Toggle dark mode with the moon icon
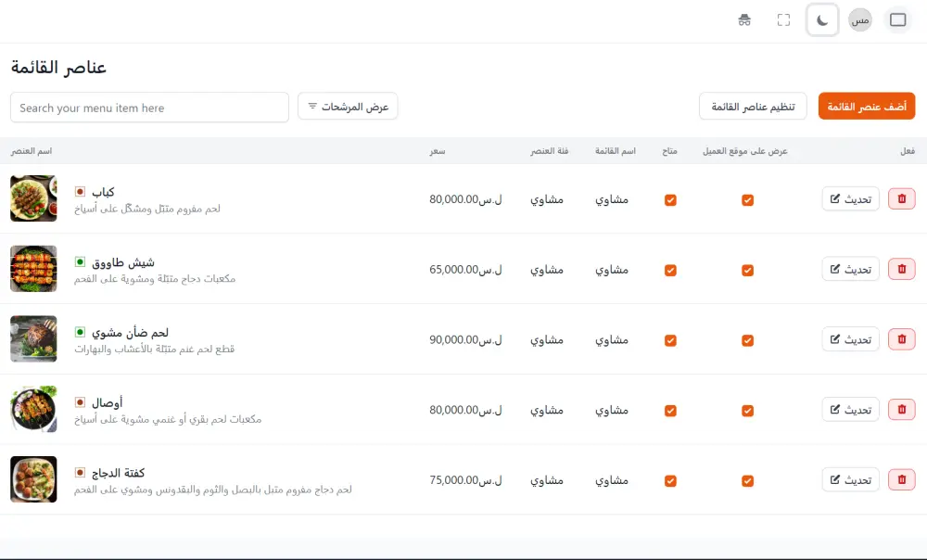 [x=821, y=19]
